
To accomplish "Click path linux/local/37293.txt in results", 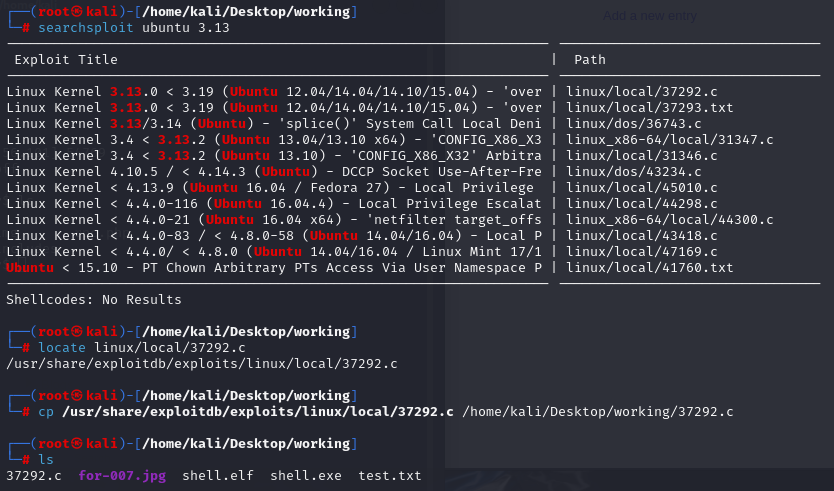I will coord(649,107).
